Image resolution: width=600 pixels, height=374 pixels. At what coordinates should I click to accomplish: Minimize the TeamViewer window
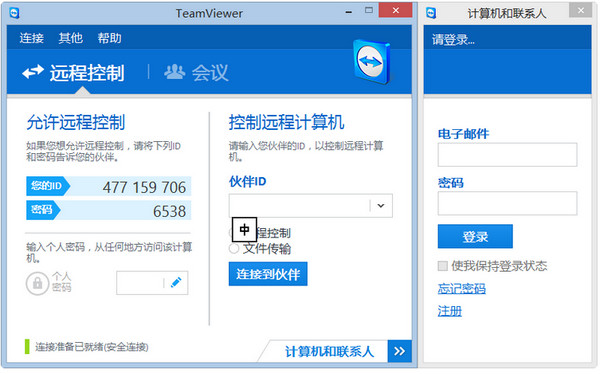click(349, 11)
